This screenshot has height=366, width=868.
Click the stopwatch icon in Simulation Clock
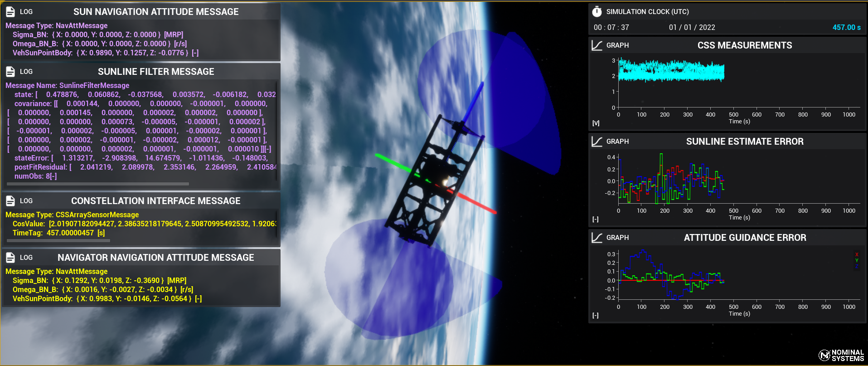pos(597,12)
